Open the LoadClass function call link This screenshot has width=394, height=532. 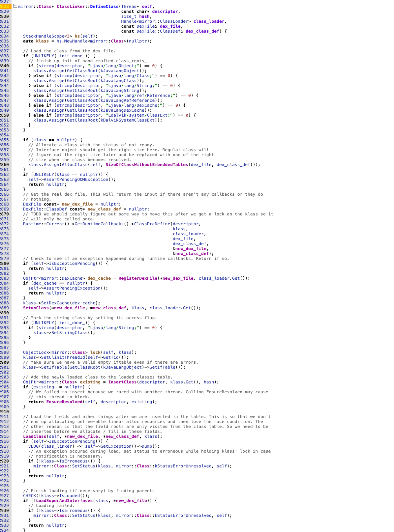tap(35, 436)
